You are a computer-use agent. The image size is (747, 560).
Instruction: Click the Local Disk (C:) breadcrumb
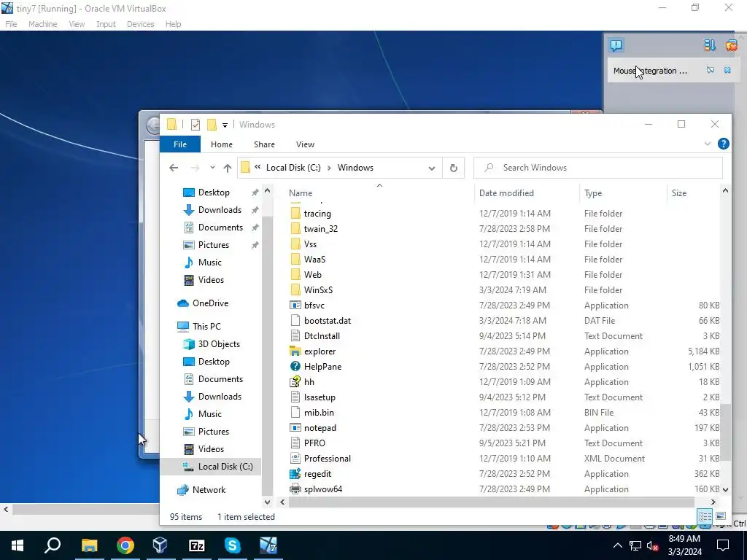pyautogui.click(x=293, y=168)
